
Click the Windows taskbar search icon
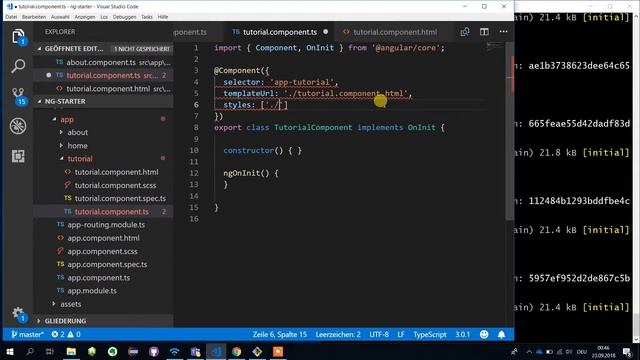pyautogui.click(x=30, y=351)
